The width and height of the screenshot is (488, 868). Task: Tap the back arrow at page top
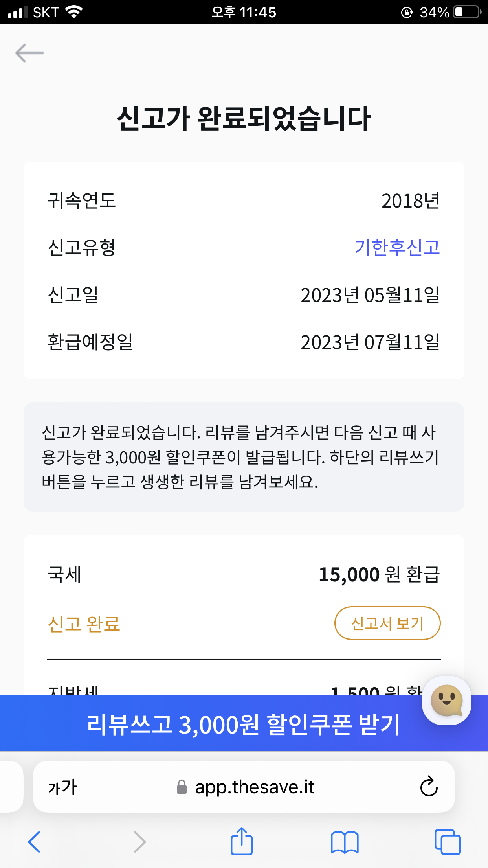tap(29, 53)
